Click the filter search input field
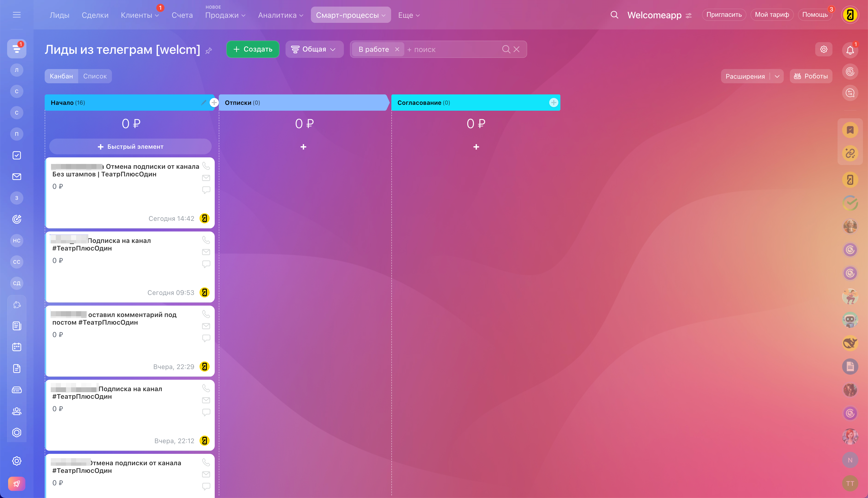 (452, 49)
